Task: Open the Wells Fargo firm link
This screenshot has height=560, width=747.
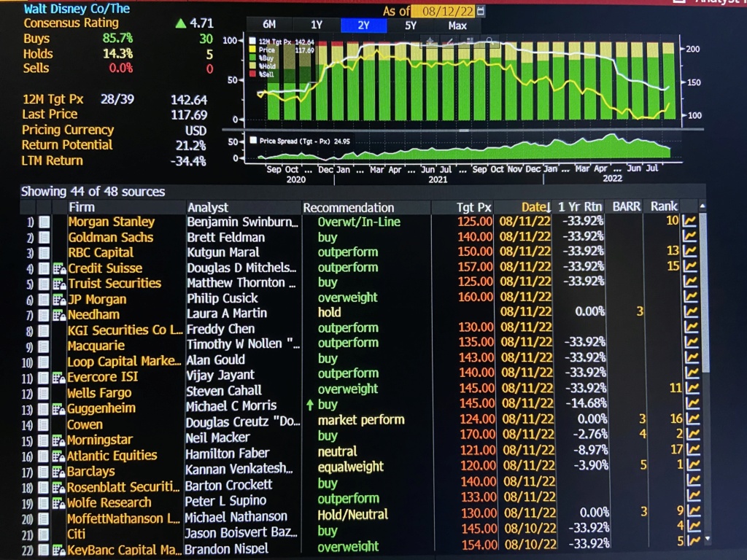Action: 99,393
